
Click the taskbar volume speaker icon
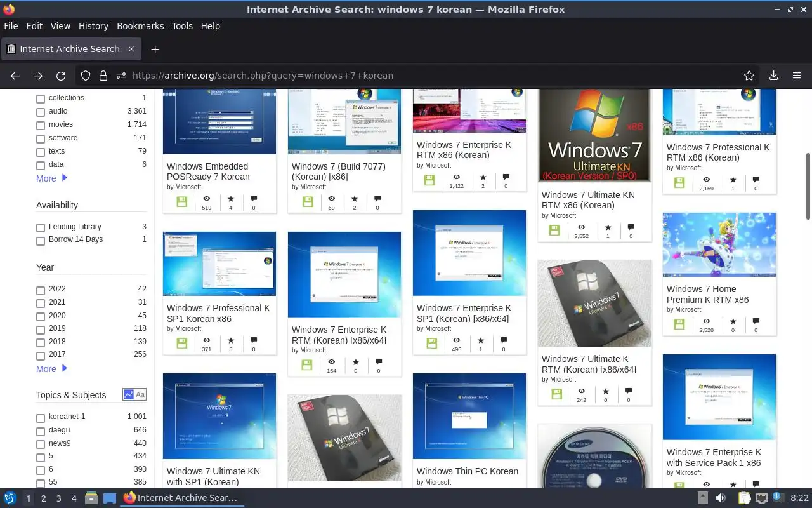[x=721, y=498]
